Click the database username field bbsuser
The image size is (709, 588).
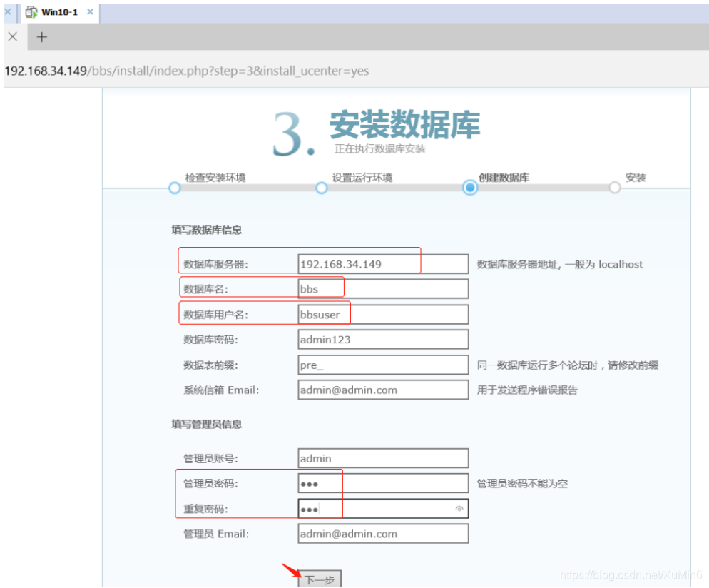coord(383,315)
